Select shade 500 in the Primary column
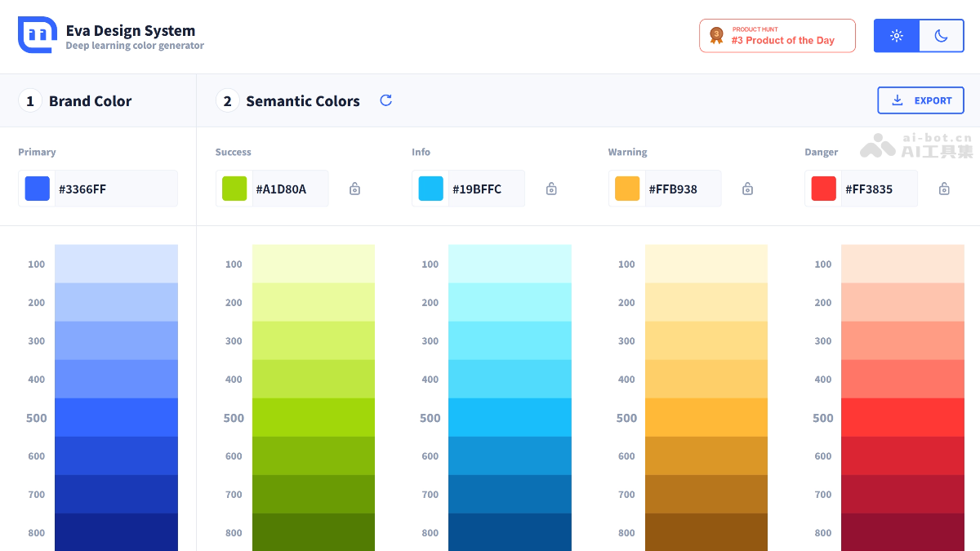This screenshot has width=980, height=551. (116, 417)
